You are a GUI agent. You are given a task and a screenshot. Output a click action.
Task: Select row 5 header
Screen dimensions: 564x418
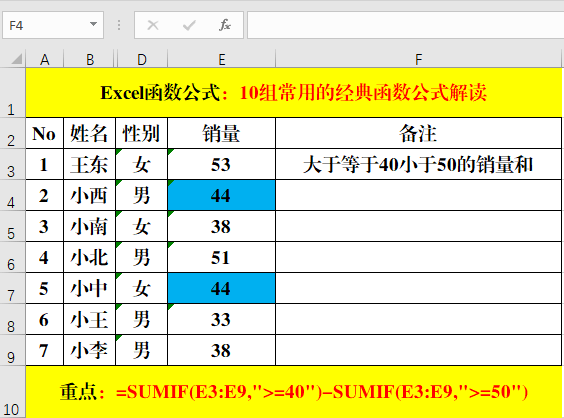(13, 226)
